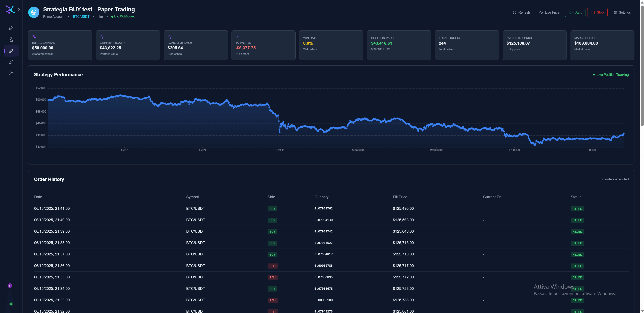
Task: Open the rocket live trading icon
Action: coord(11,62)
